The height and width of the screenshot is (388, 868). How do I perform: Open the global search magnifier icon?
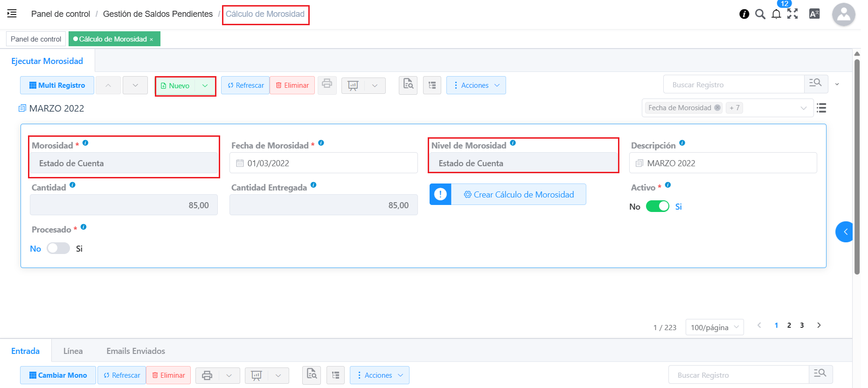coord(760,14)
